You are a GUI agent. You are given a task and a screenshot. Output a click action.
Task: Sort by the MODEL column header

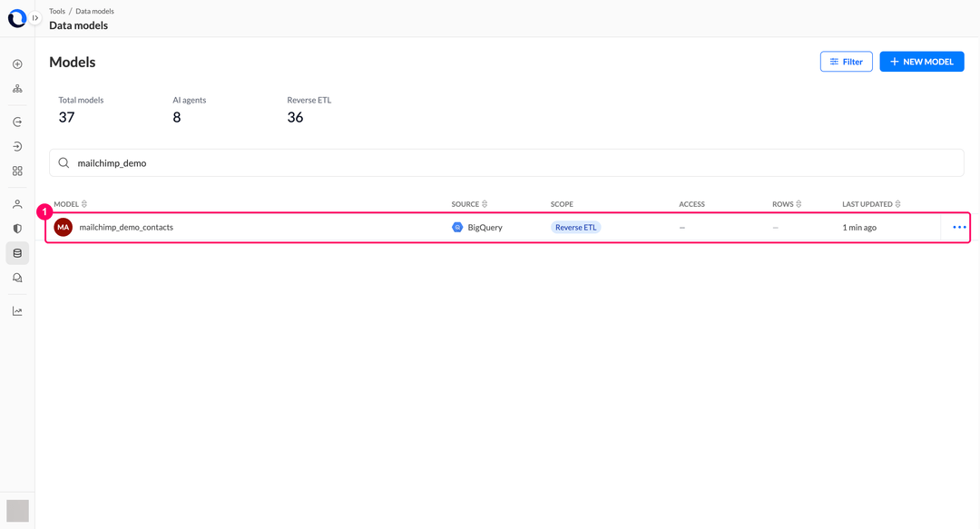(70, 204)
